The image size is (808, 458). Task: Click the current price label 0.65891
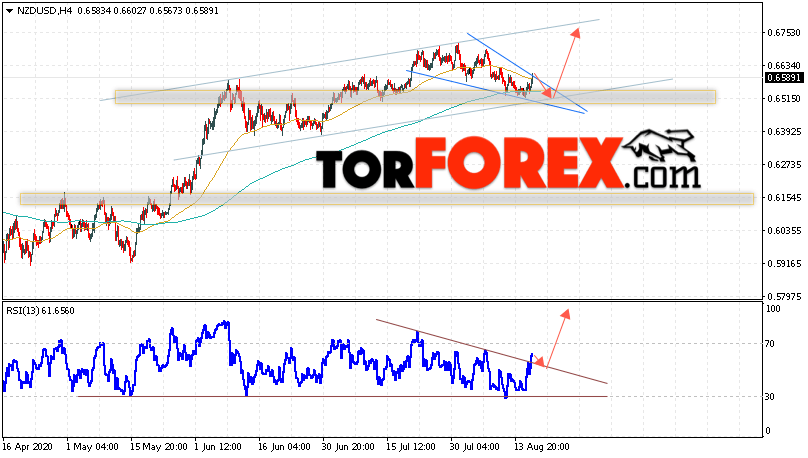click(x=783, y=78)
